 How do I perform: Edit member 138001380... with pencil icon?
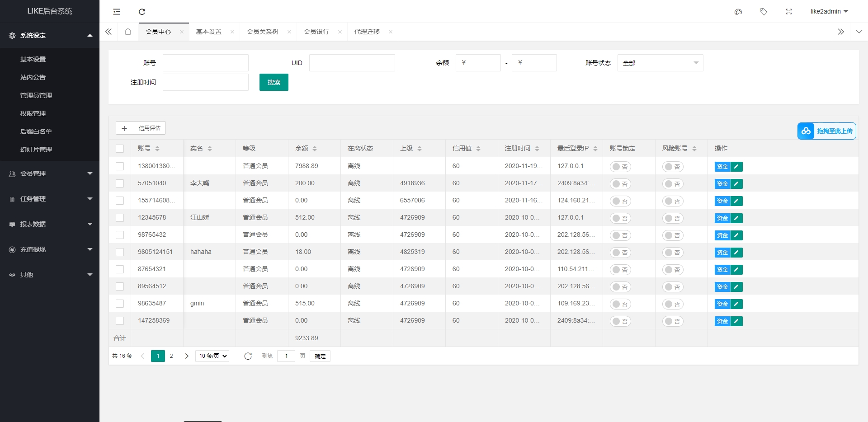pyautogui.click(x=736, y=167)
